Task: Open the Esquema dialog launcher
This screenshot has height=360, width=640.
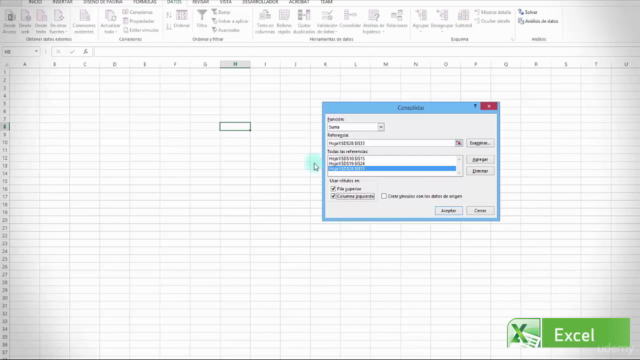Action: [x=512, y=40]
